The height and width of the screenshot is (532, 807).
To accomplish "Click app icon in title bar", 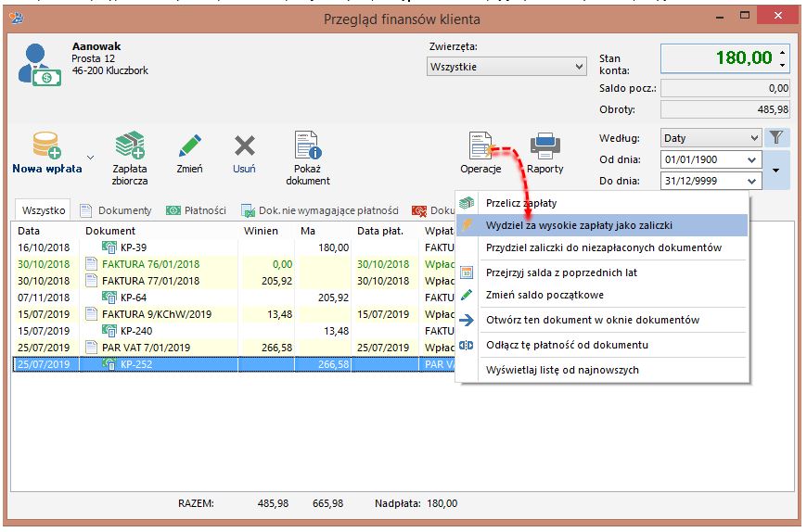I will [x=16, y=18].
